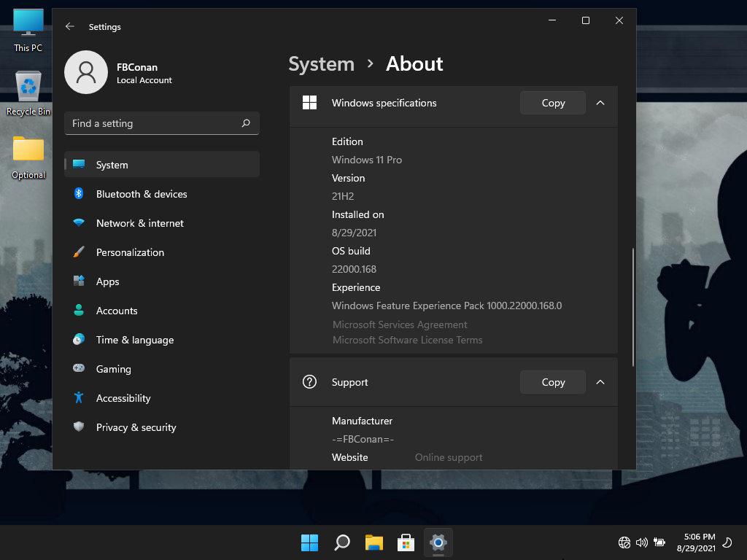Screen dimensions: 747x560
Task: Open the System settings category
Action: (x=162, y=164)
